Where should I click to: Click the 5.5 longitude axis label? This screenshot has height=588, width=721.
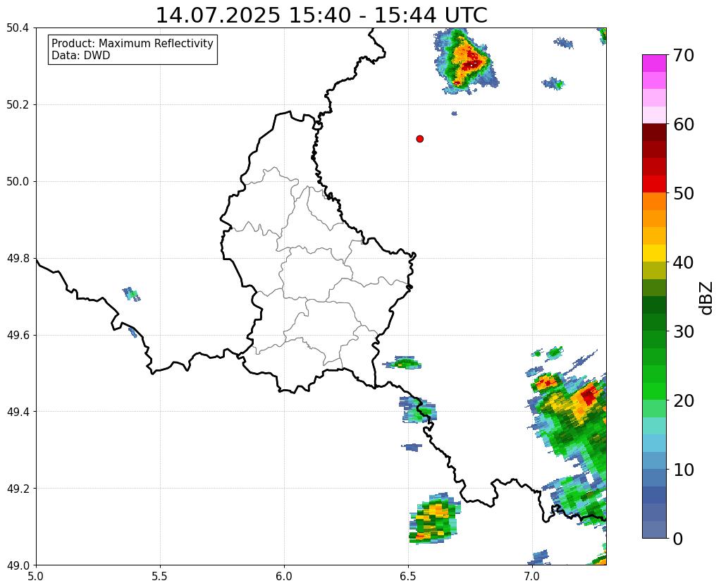[160, 576]
